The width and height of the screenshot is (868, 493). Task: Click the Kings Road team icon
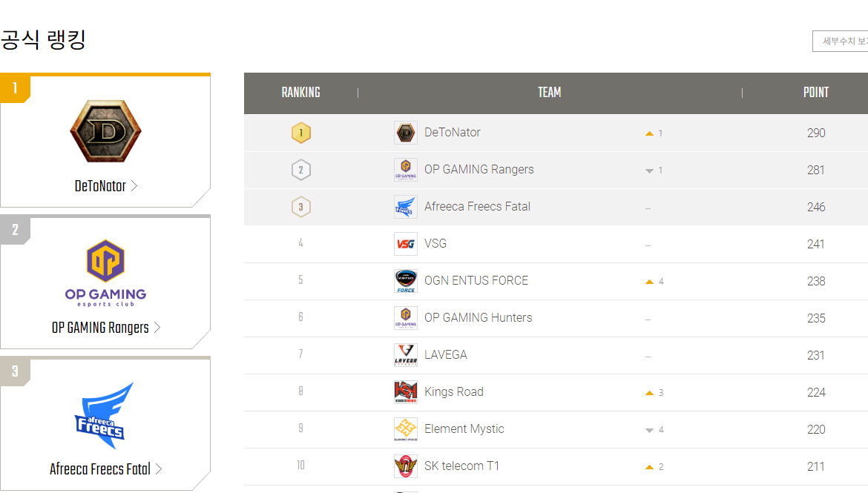[406, 392]
